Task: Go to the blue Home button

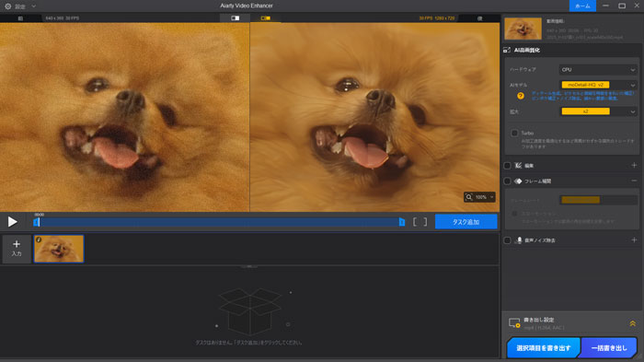Action: pos(582,6)
